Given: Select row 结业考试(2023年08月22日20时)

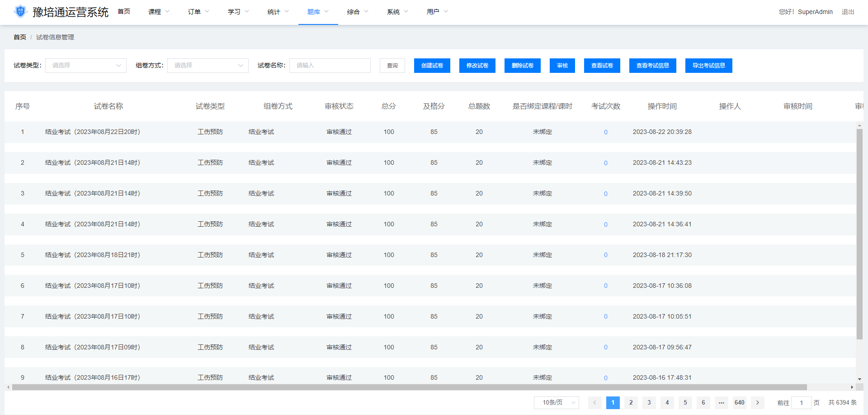Looking at the screenshot, I should pos(429,132).
